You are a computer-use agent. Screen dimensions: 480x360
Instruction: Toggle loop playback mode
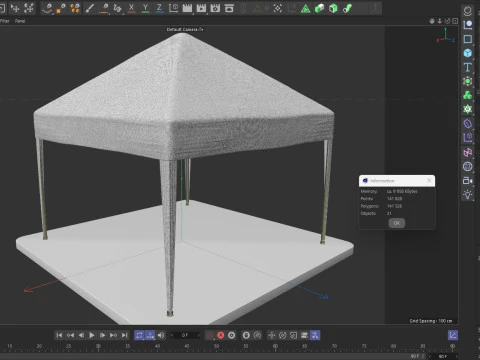tap(139, 335)
